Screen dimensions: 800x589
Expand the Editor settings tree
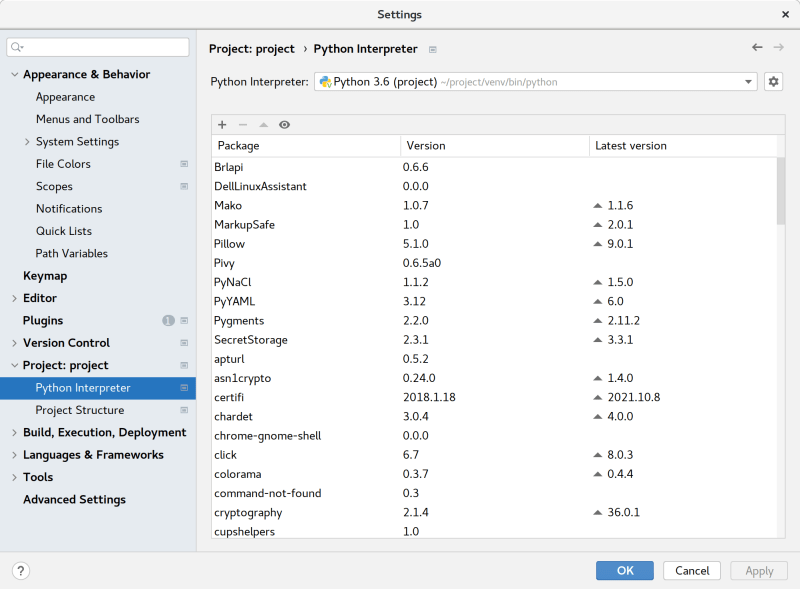point(12,298)
